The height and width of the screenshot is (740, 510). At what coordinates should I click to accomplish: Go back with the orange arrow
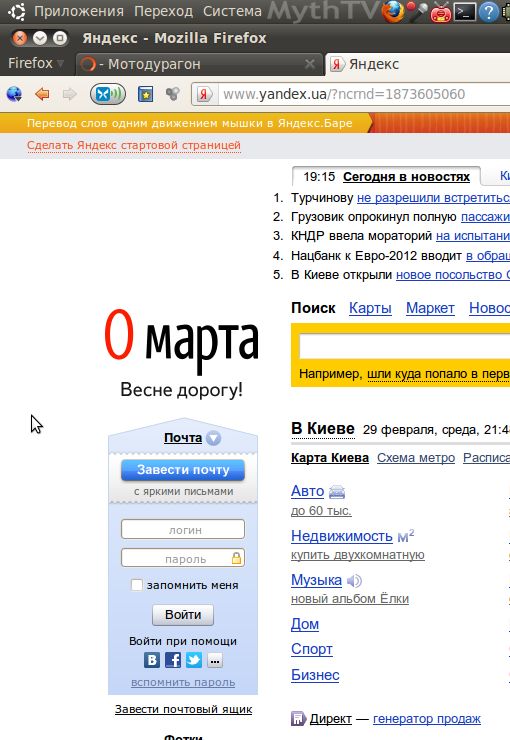[42, 94]
